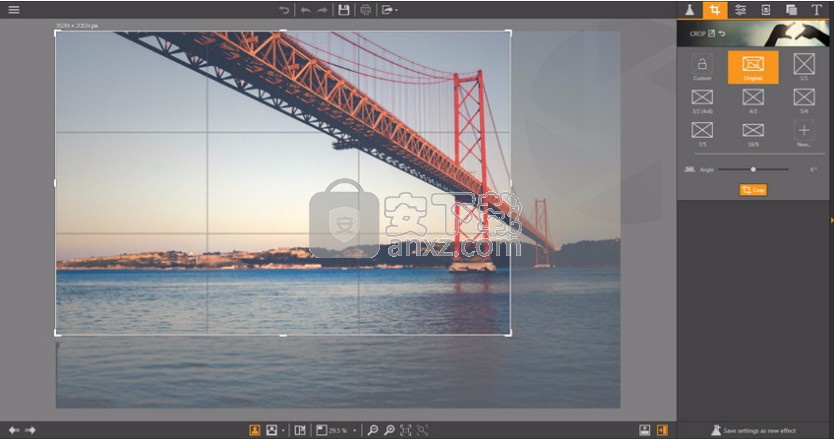Zoom out with the minus magnifier
Screen dimensions: 834x439
click(373, 430)
